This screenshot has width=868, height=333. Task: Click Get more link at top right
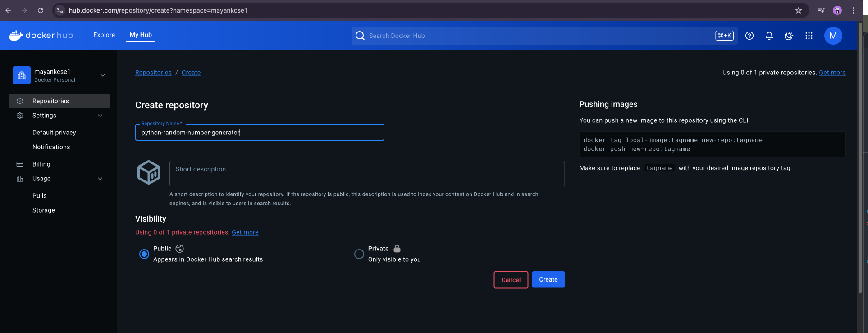(x=832, y=73)
